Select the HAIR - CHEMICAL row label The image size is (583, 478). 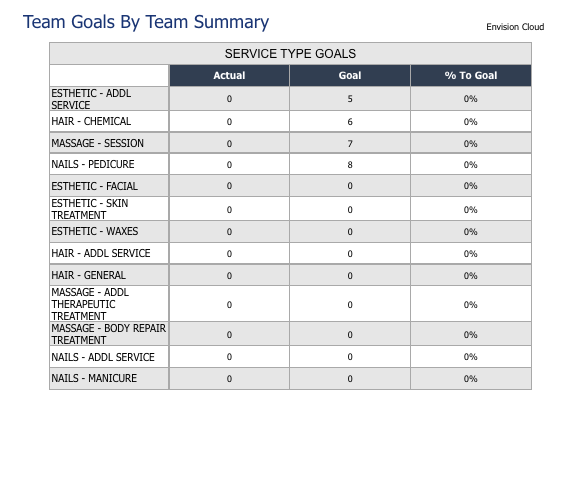91,122
